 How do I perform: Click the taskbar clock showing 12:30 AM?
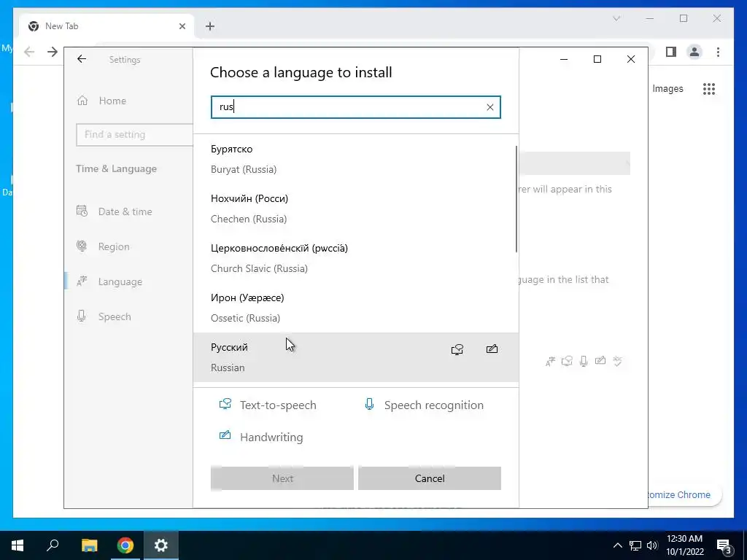(684, 545)
